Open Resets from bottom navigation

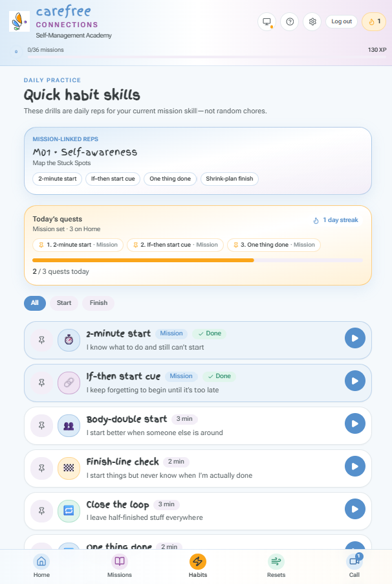[x=276, y=566]
